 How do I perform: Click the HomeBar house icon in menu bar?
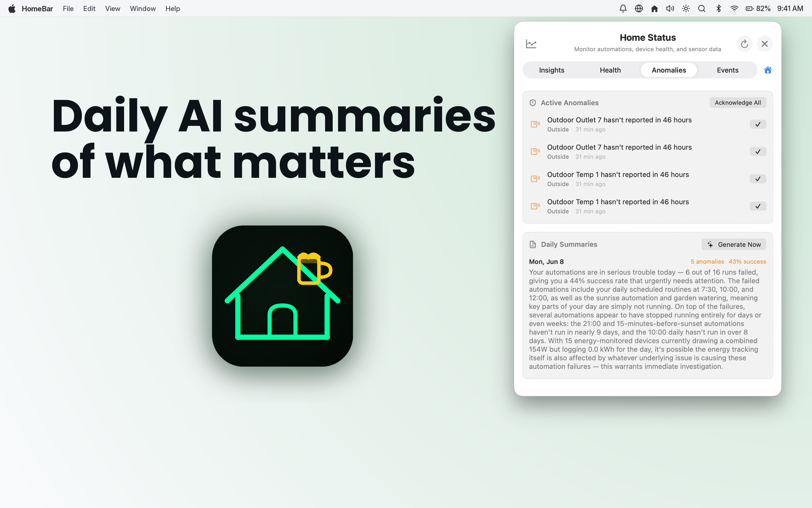[654, 8]
